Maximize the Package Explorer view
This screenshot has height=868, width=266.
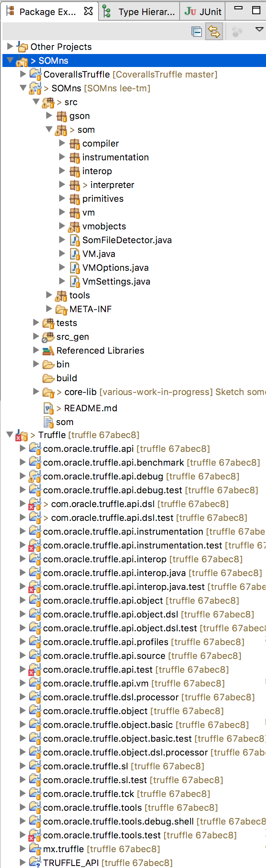(x=256, y=10)
